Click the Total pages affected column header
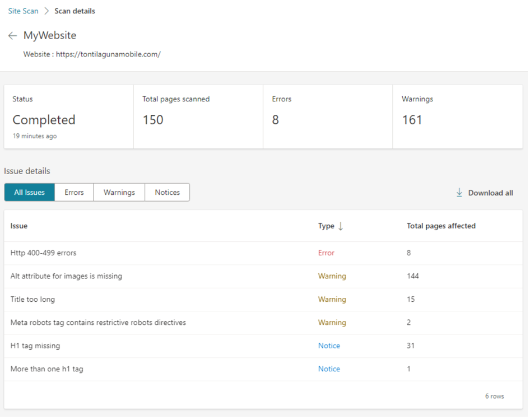This screenshot has width=530, height=420. (x=441, y=226)
